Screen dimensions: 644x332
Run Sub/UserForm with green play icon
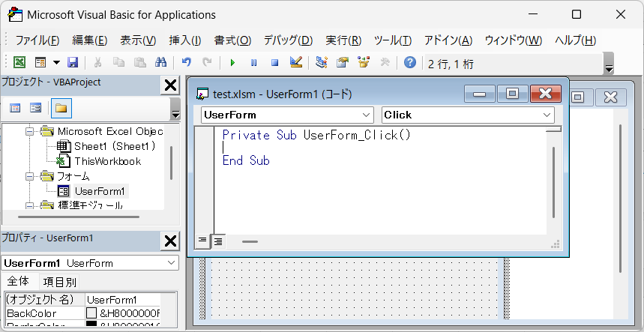(233, 62)
